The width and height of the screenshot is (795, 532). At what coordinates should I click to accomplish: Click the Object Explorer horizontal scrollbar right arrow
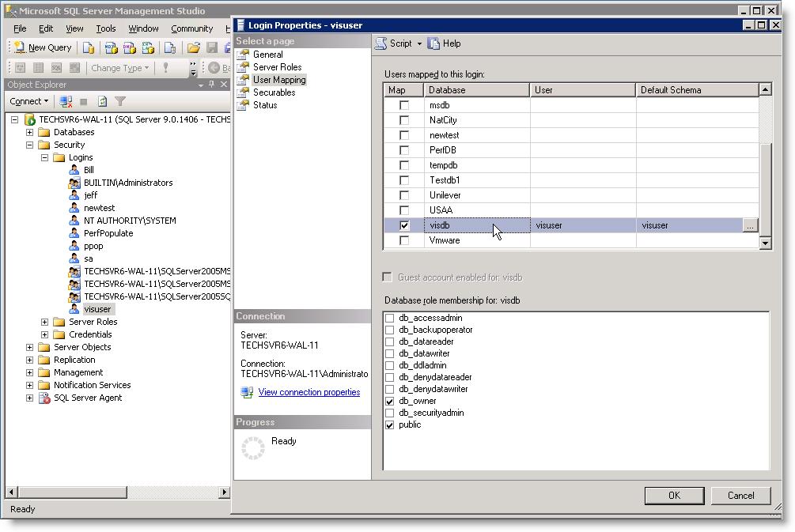[x=224, y=492]
